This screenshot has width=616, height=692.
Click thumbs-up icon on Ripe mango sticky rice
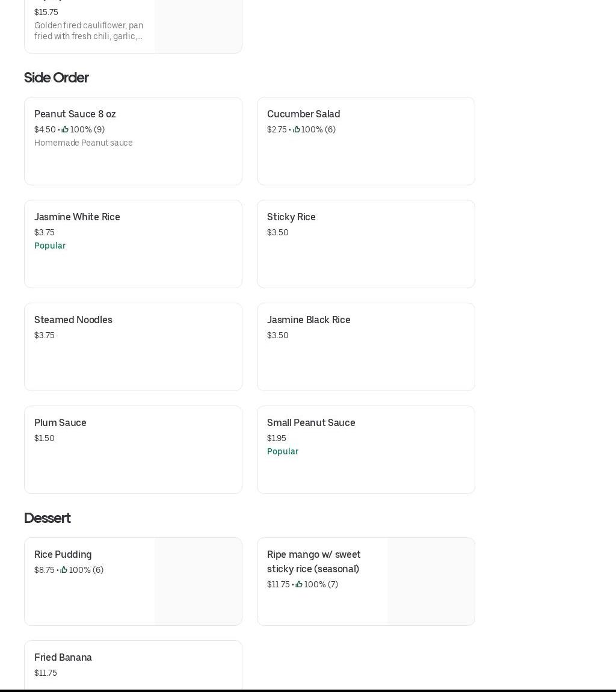(299, 584)
